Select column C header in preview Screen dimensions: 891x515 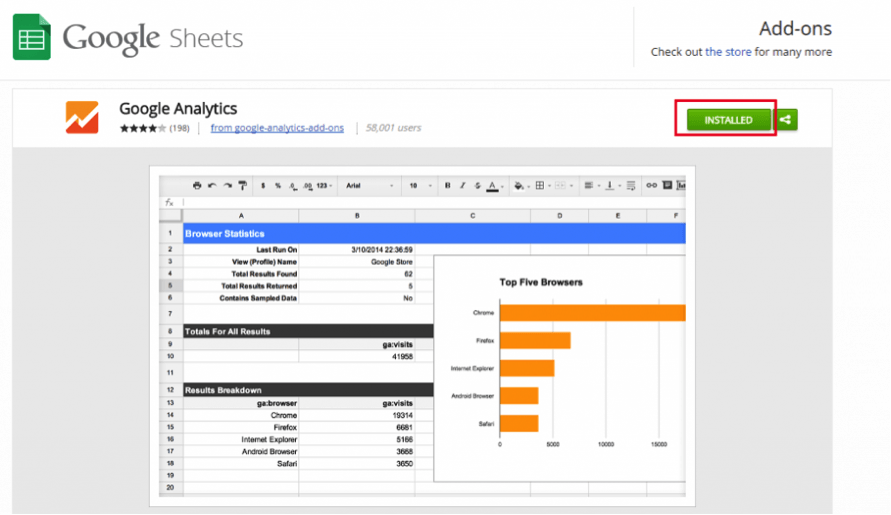point(473,215)
